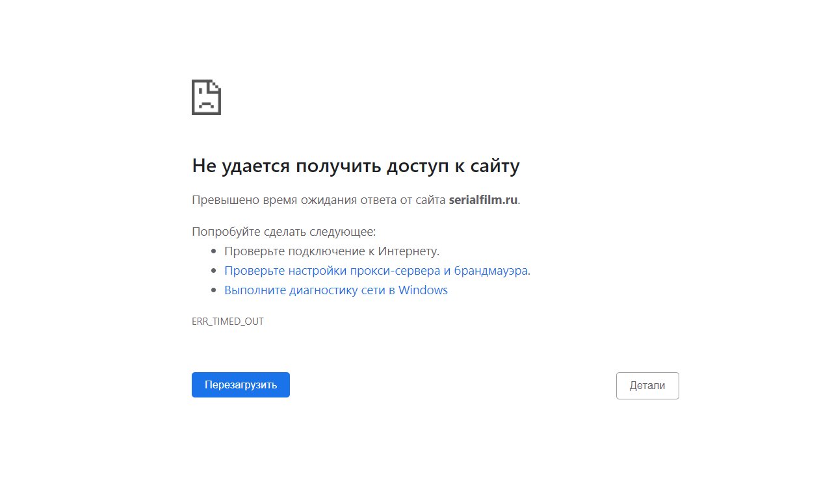Click the text Попробуйте сделать следующее
This screenshot has height=504, width=832.
point(283,232)
